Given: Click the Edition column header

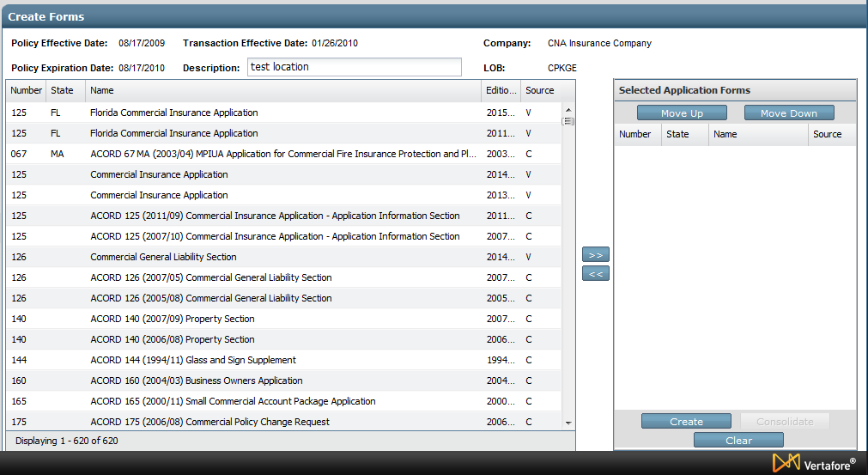Looking at the screenshot, I should [x=501, y=90].
